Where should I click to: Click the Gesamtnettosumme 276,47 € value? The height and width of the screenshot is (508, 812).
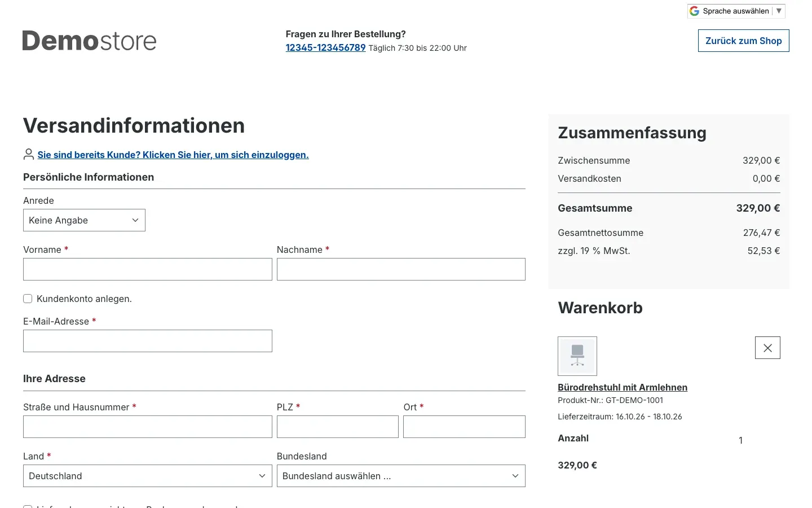[x=761, y=233]
